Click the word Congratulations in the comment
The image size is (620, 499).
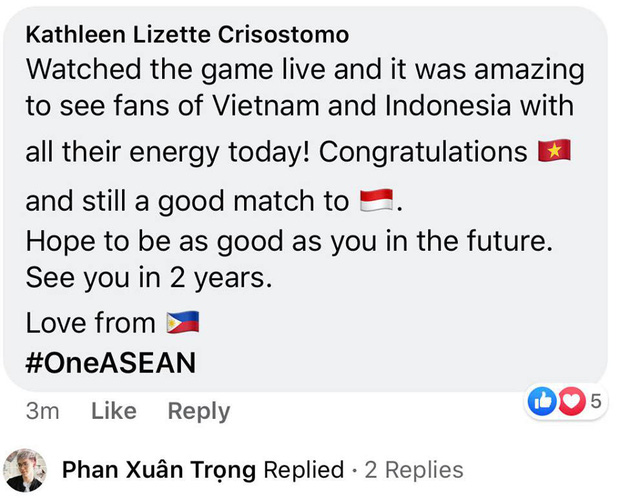[x=422, y=153]
